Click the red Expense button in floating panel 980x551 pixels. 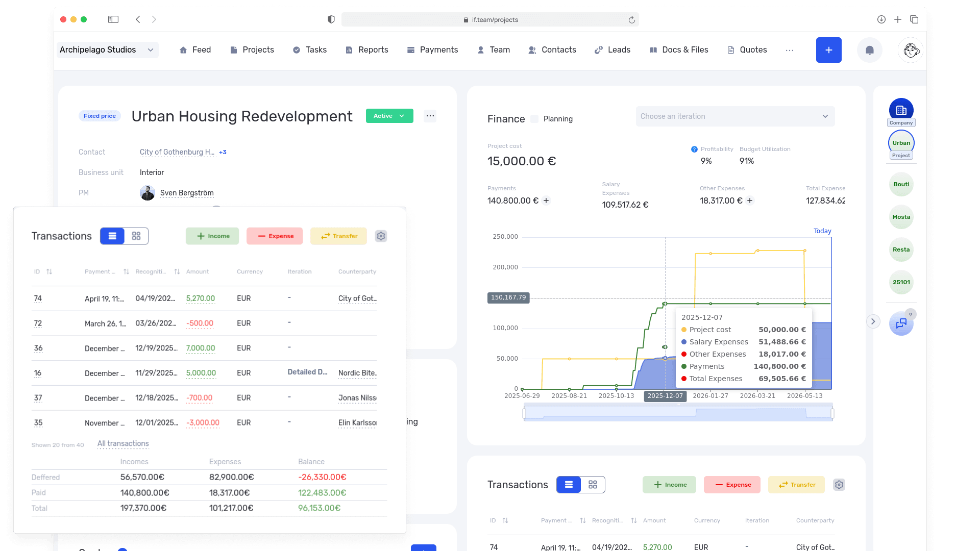pyautogui.click(x=275, y=236)
